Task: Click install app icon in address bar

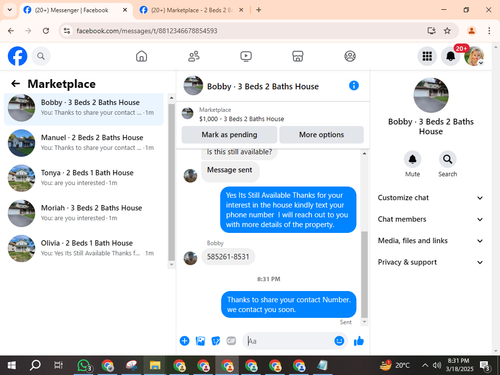Action: click(431, 31)
